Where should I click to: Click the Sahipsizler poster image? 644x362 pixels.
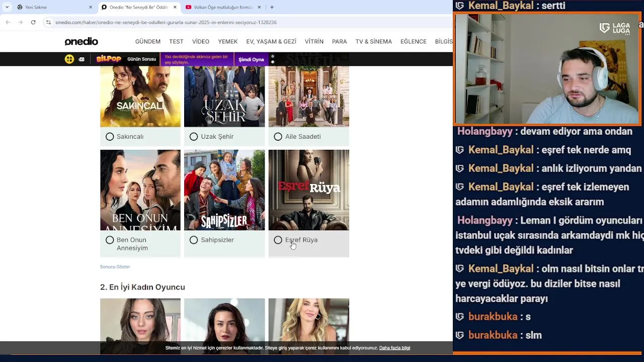coord(224,190)
